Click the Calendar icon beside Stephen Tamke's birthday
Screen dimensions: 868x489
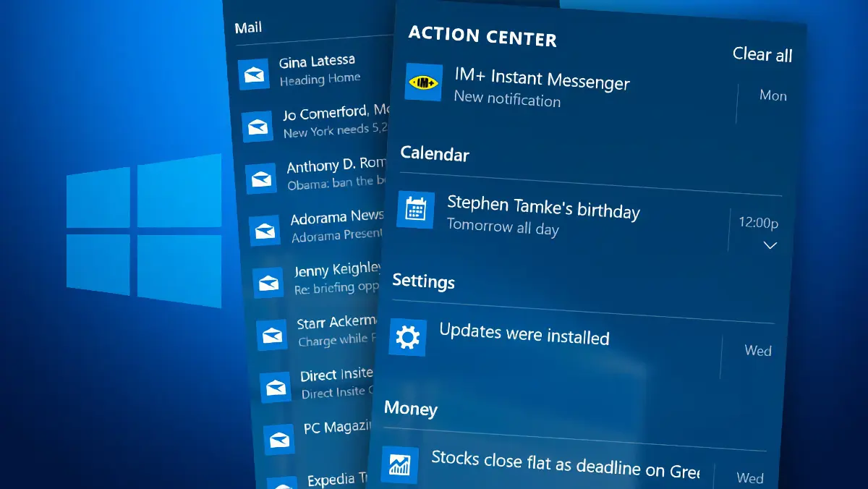[416, 210]
